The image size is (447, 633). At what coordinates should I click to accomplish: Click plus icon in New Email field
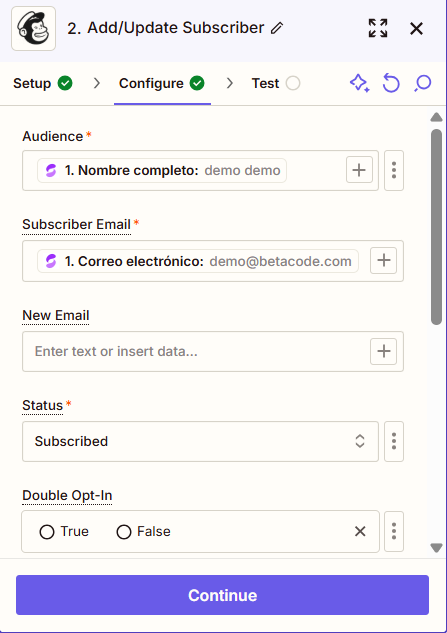click(384, 351)
